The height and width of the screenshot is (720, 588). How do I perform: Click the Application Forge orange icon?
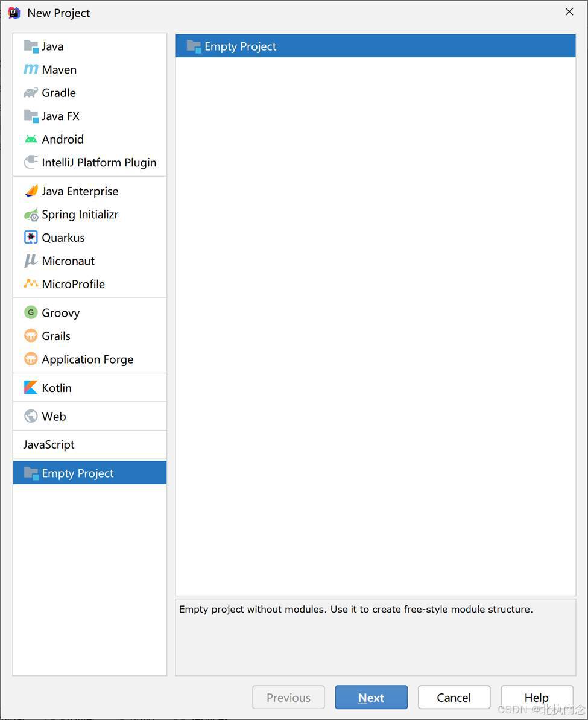click(x=31, y=359)
